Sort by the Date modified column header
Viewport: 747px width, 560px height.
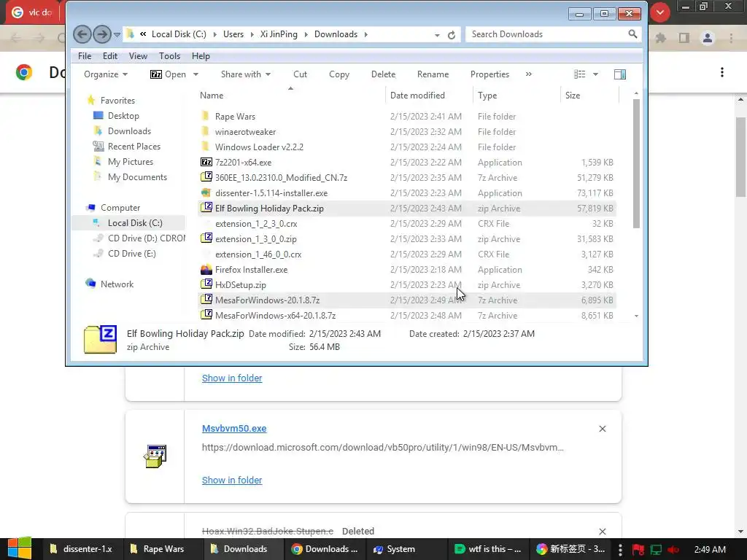[x=429, y=96]
